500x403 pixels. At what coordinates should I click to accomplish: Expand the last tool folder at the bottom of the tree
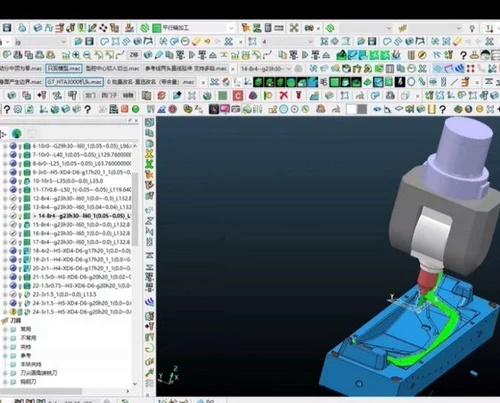5,382
